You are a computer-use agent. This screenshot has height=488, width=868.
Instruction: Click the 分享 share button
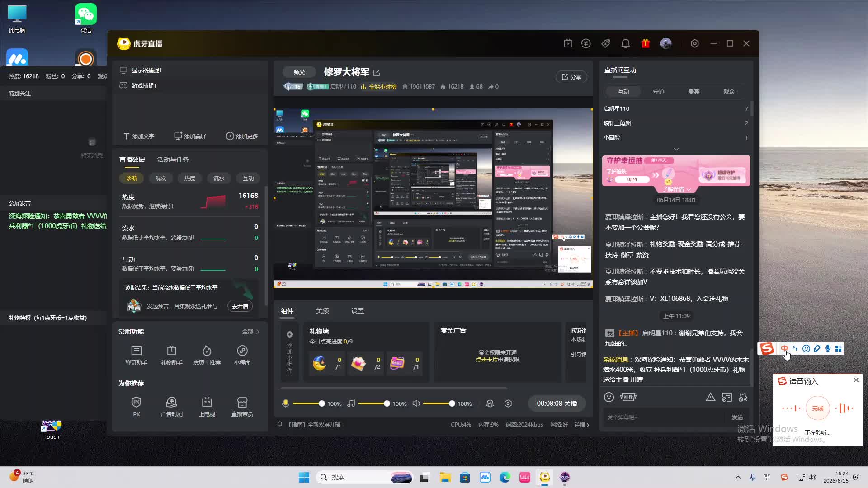(571, 77)
